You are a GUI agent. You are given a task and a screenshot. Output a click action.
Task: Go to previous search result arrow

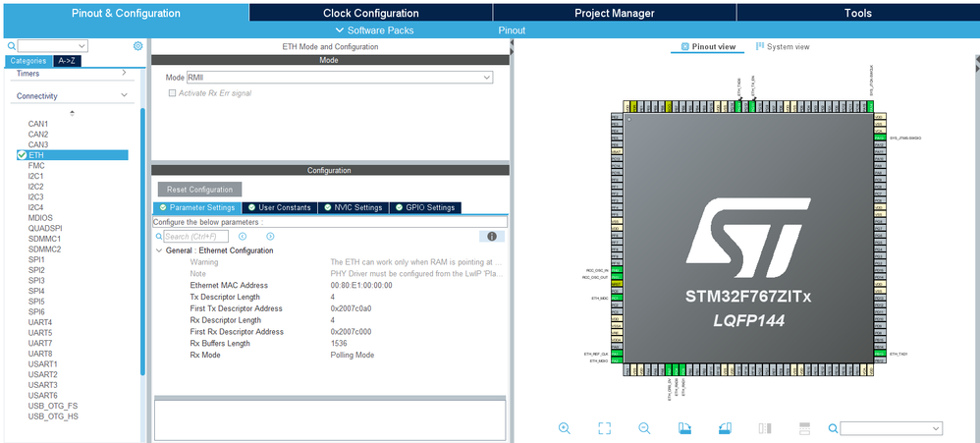pyautogui.click(x=243, y=236)
